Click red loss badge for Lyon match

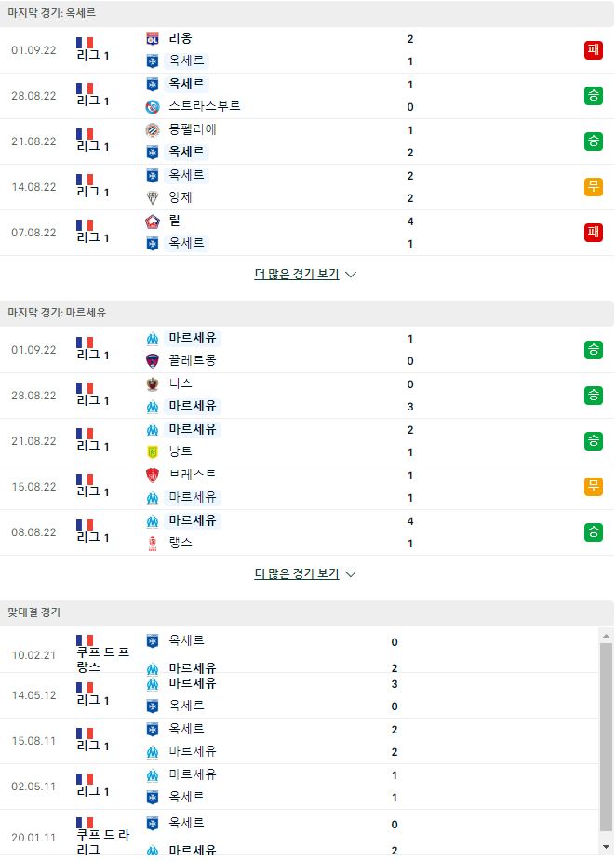[x=594, y=50]
